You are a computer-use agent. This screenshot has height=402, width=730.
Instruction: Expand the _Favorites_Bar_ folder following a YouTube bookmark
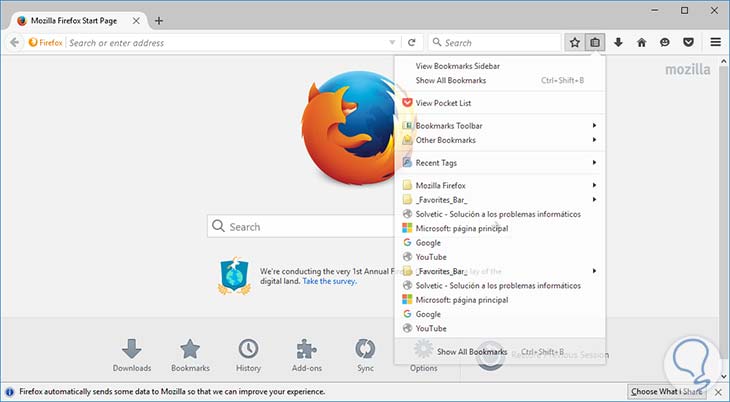point(500,271)
